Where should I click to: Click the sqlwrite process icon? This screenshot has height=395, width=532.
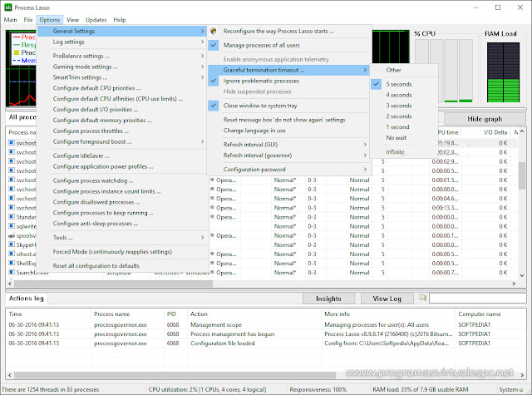[x=12, y=226]
